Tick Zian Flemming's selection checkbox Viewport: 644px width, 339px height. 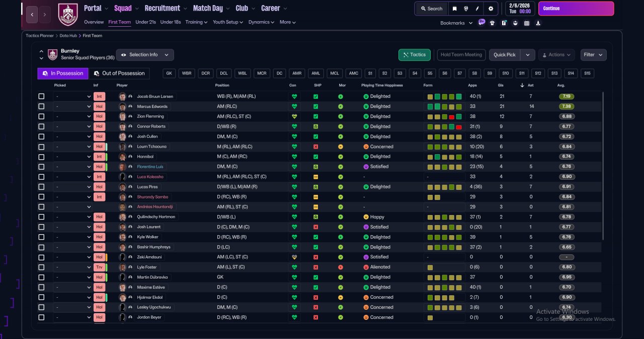point(41,116)
